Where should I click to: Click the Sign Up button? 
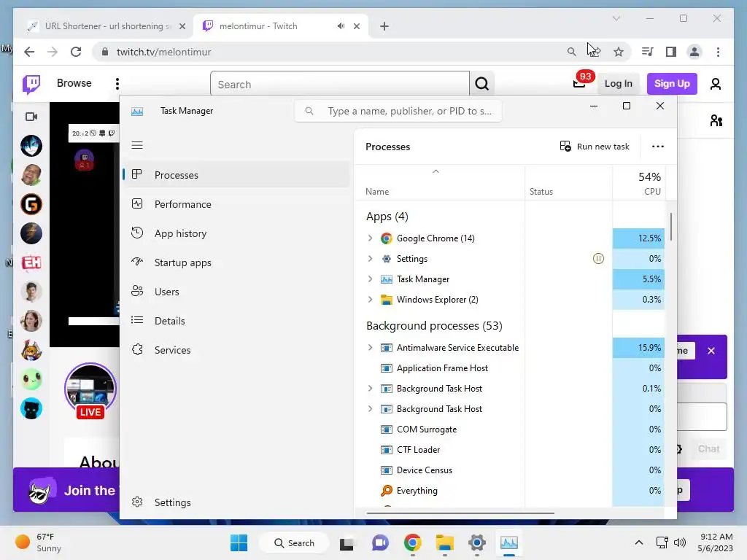672,84
